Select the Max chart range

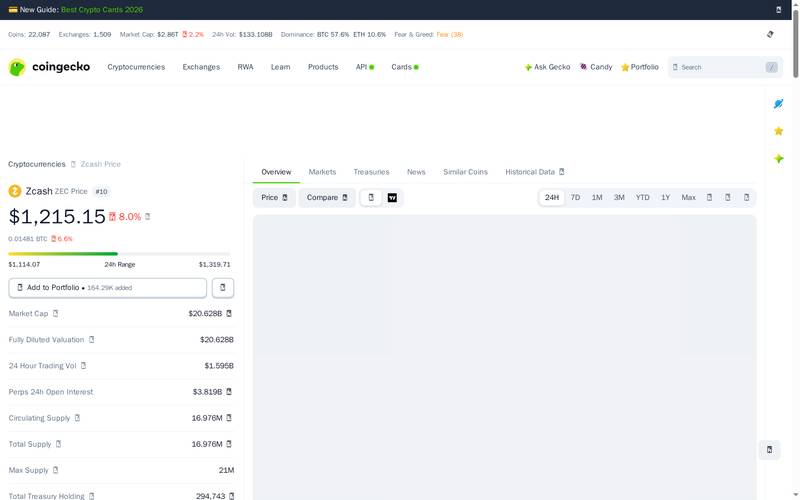(x=688, y=197)
